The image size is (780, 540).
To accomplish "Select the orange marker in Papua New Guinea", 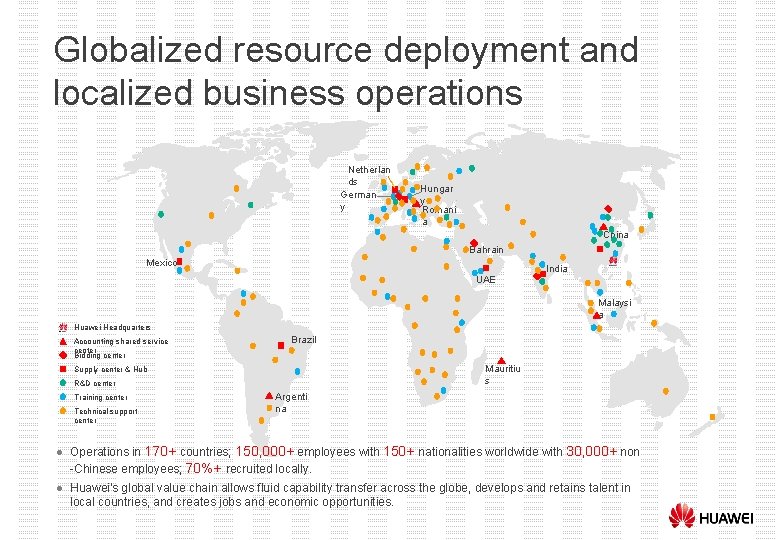I will tap(654, 323).
